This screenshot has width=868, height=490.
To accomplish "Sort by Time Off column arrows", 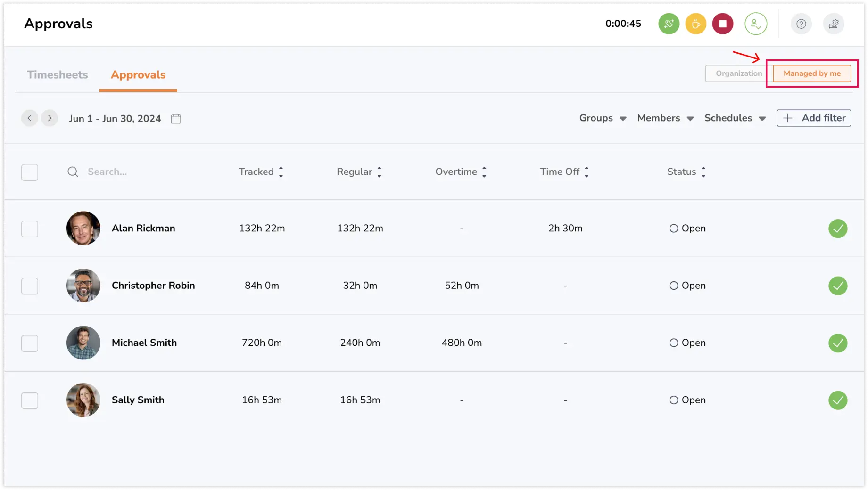I will (x=587, y=172).
